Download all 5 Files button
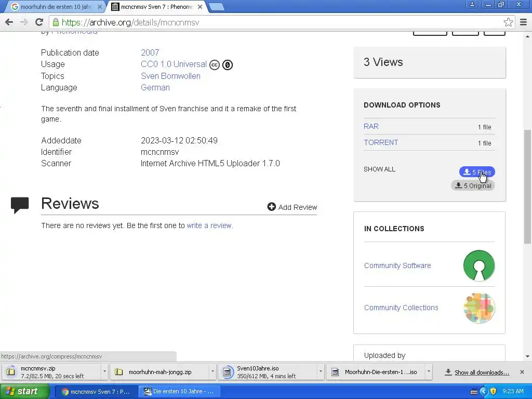Viewport: 532px width, 399px height. (477, 172)
